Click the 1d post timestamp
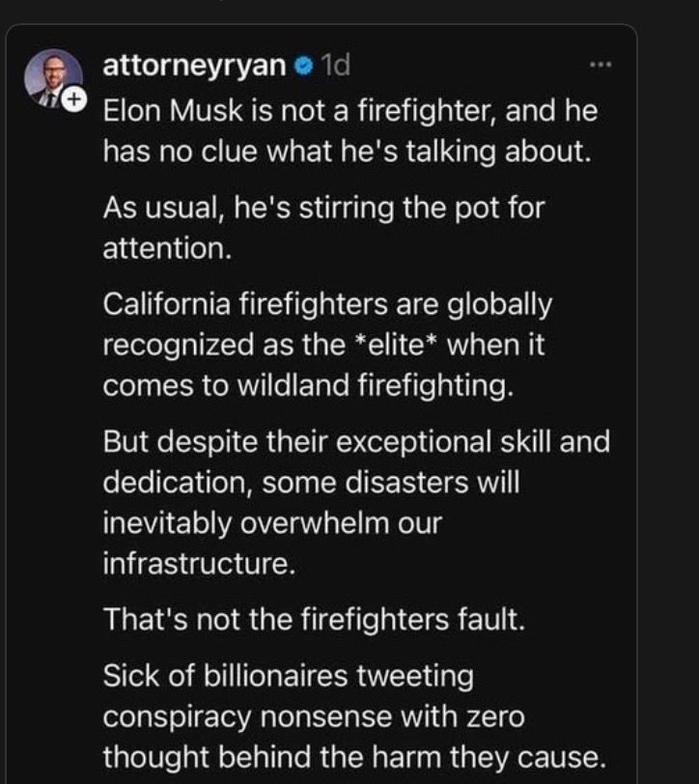 (x=335, y=66)
